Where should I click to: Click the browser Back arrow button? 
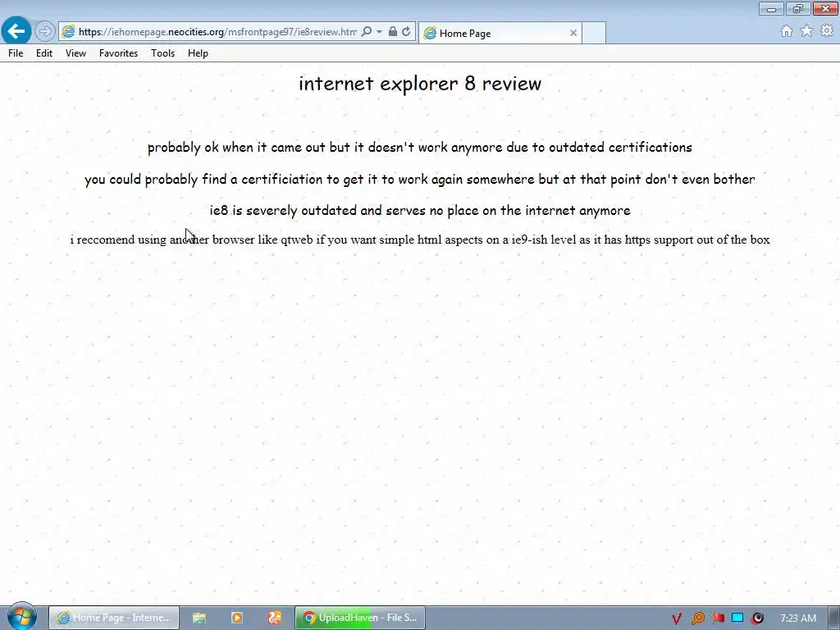(x=16, y=31)
